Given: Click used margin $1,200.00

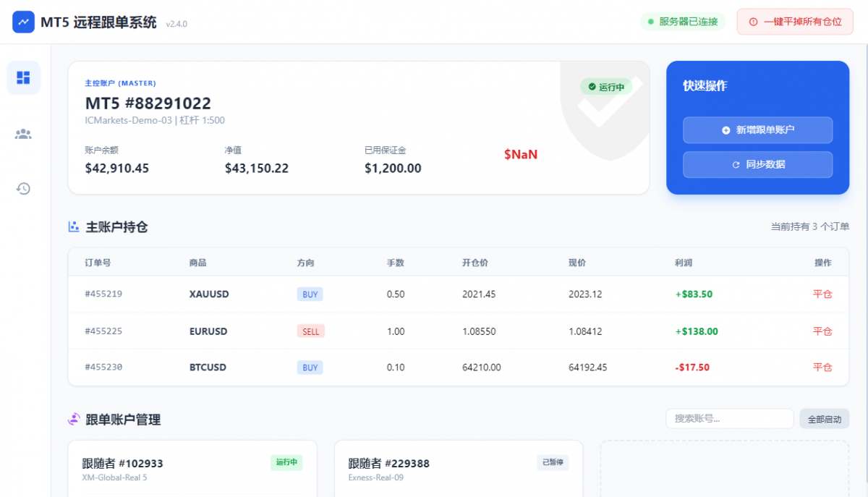Looking at the screenshot, I should (393, 169).
